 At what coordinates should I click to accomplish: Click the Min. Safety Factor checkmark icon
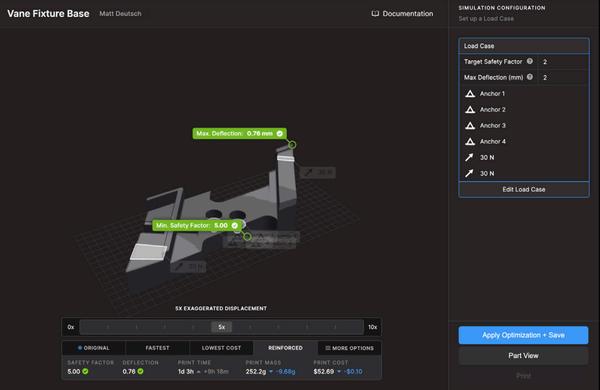coord(235,225)
